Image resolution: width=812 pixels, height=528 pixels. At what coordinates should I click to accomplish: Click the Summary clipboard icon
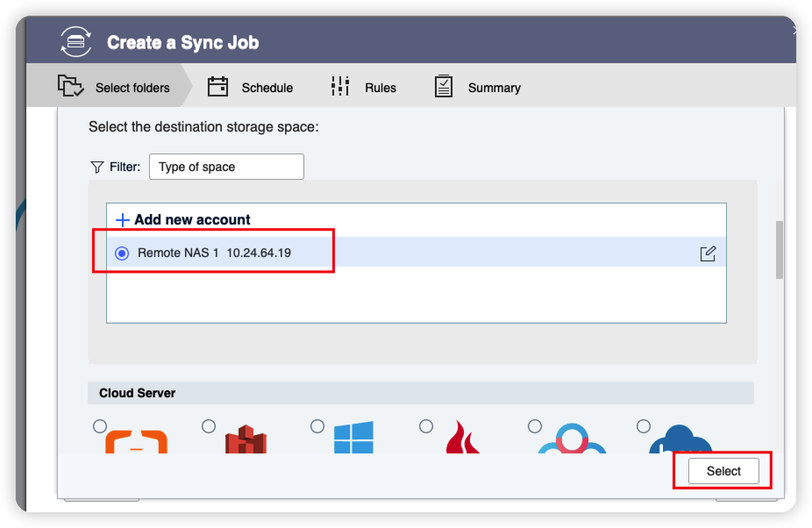pos(443,86)
